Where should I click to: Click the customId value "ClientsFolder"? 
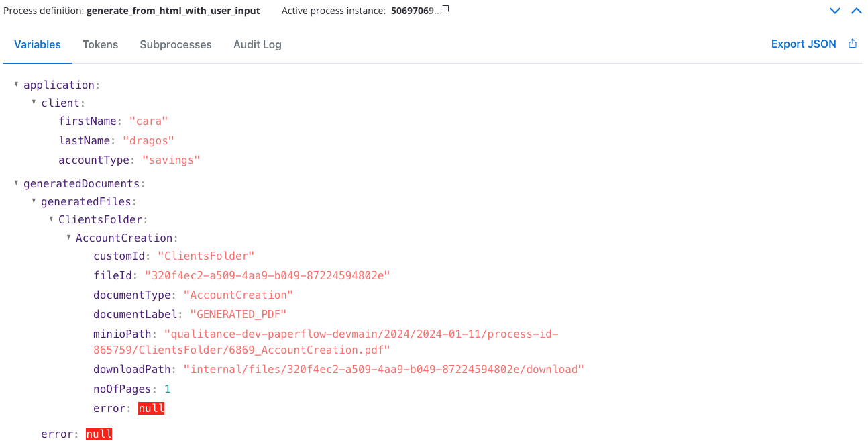click(206, 256)
